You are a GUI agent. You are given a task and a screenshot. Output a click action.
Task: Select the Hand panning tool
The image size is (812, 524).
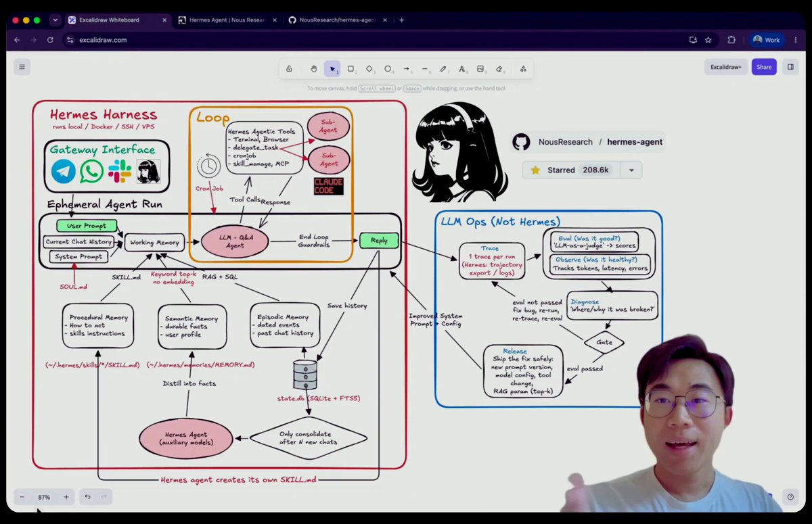[x=314, y=68]
